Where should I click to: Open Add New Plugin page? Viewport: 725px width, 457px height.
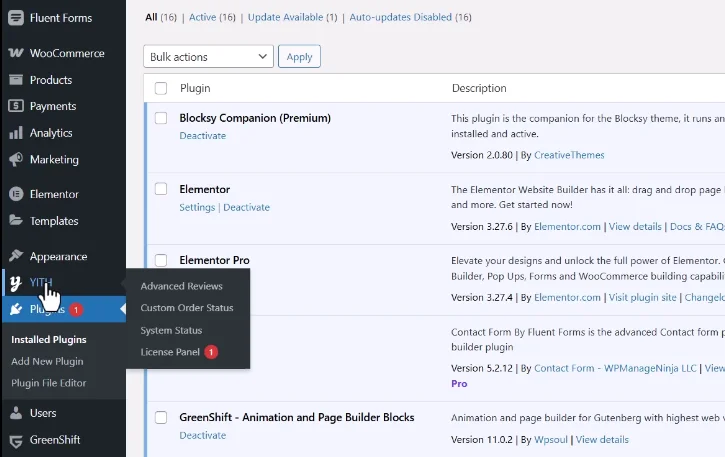(x=47, y=361)
